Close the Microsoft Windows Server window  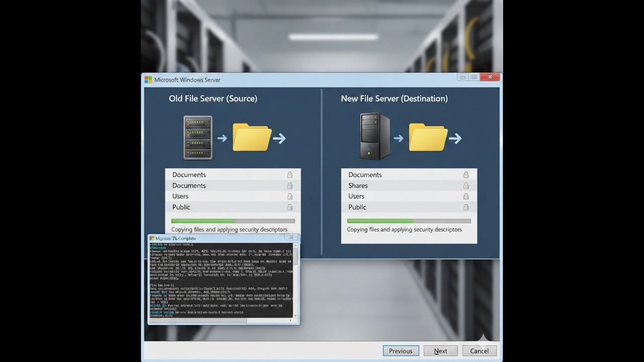490,77
